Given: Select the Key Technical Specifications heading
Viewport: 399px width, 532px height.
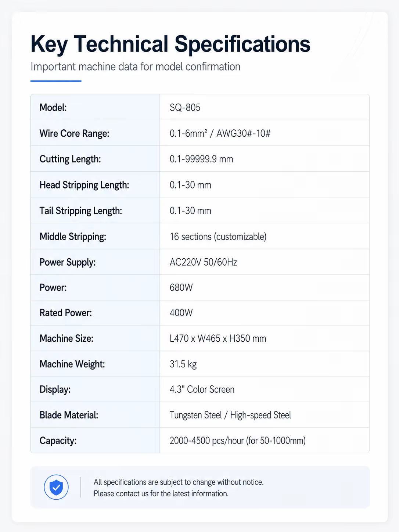Looking at the screenshot, I should (x=170, y=44).
